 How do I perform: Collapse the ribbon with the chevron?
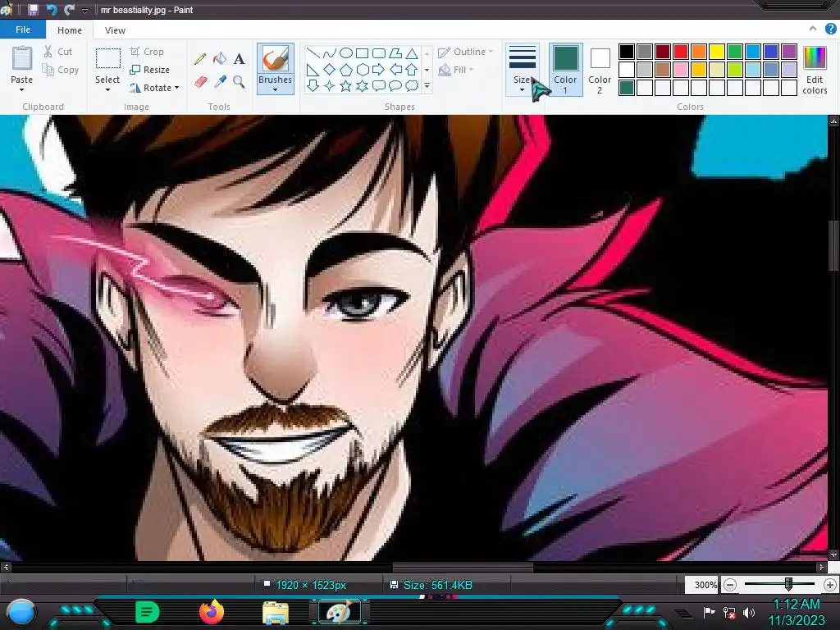(x=813, y=29)
